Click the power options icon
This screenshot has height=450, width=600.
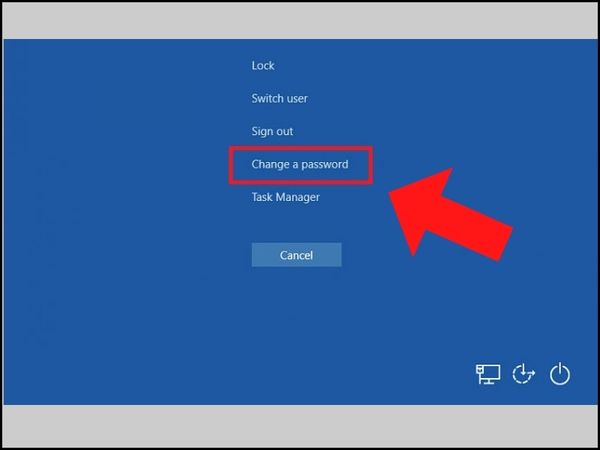pos(561,374)
